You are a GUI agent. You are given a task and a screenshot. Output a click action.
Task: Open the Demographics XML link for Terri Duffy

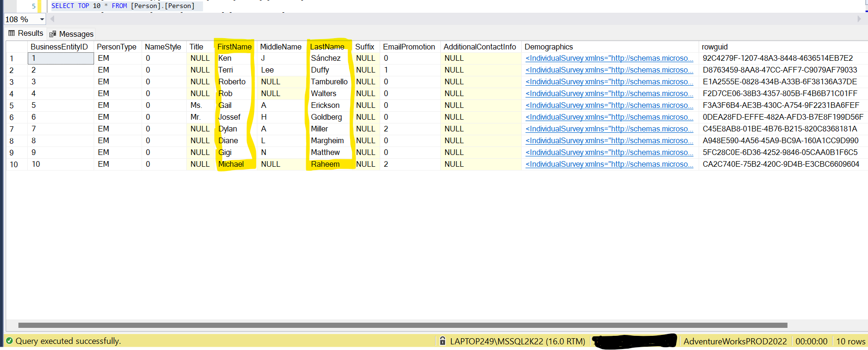[609, 70]
